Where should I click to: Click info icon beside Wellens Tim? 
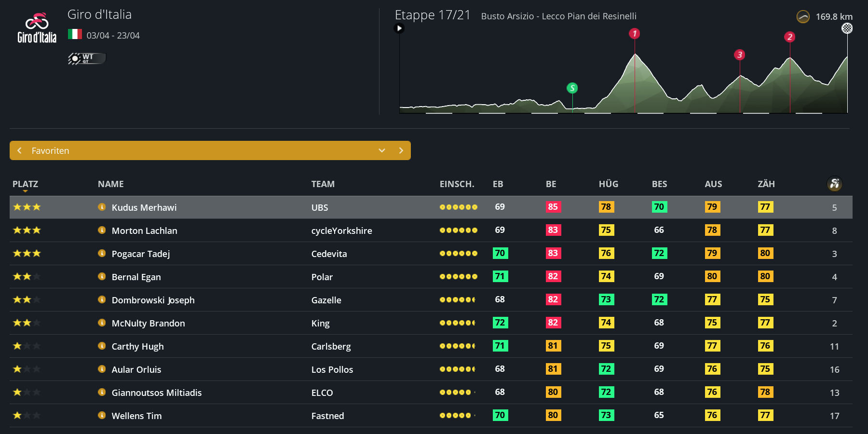click(102, 415)
